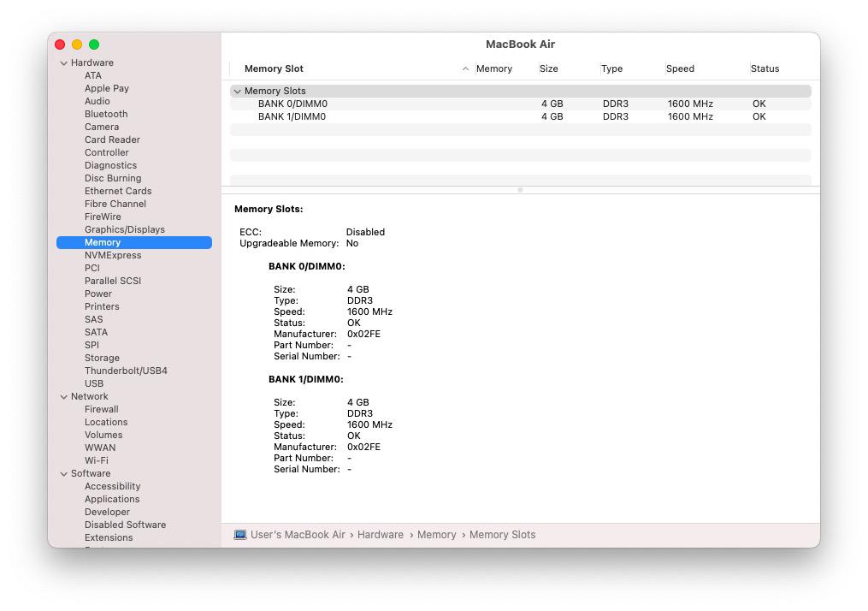Open the Audio hardware entry
Screen dimensions: 868x611
(97, 101)
